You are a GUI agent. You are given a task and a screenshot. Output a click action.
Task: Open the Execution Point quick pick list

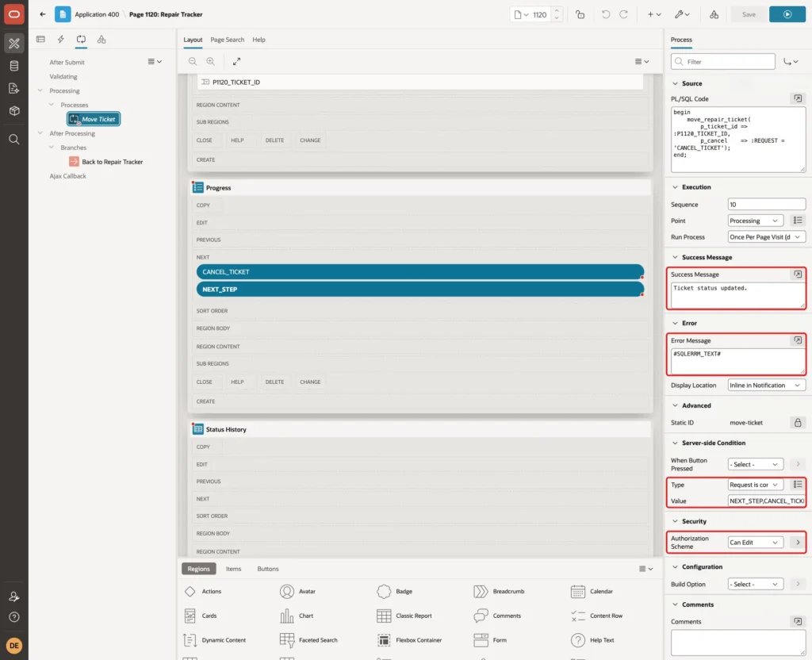pos(798,221)
